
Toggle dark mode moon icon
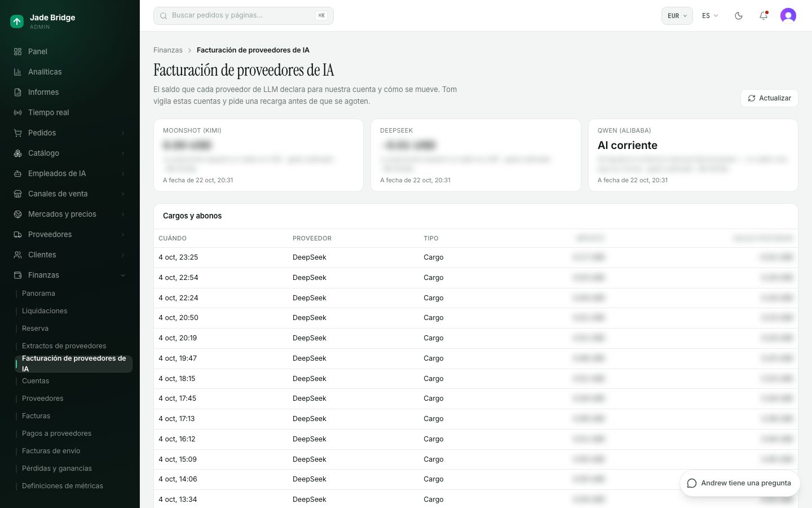point(739,16)
